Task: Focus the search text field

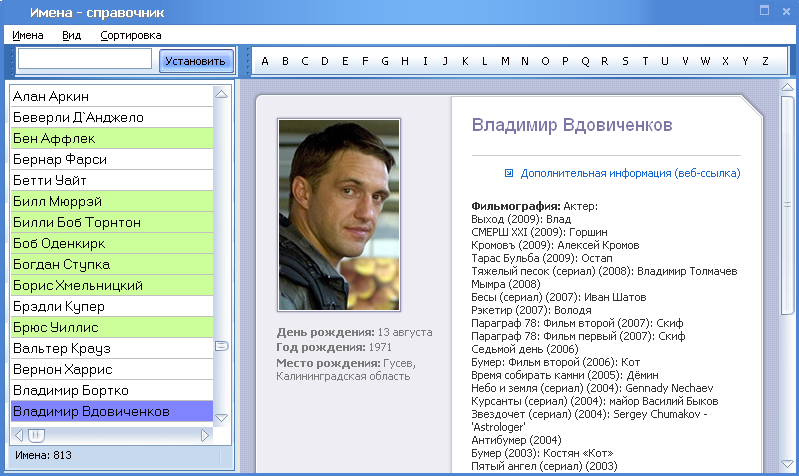Action: point(85,59)
